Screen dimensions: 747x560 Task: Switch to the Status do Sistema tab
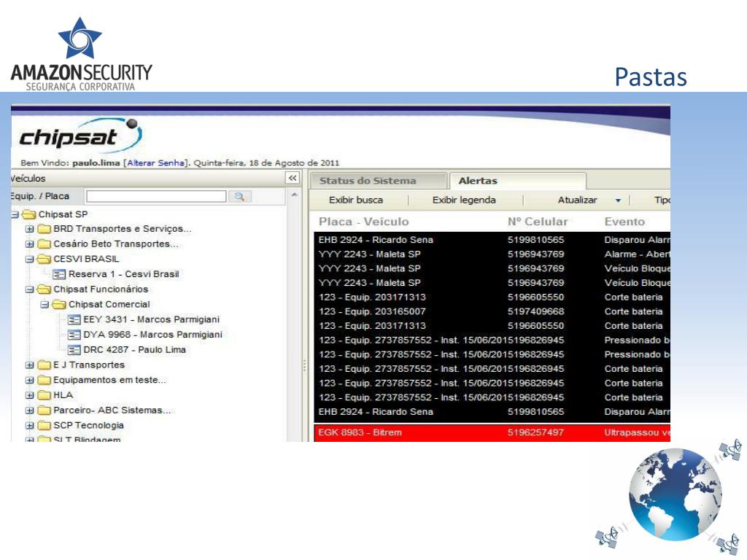tap(379, 181)
